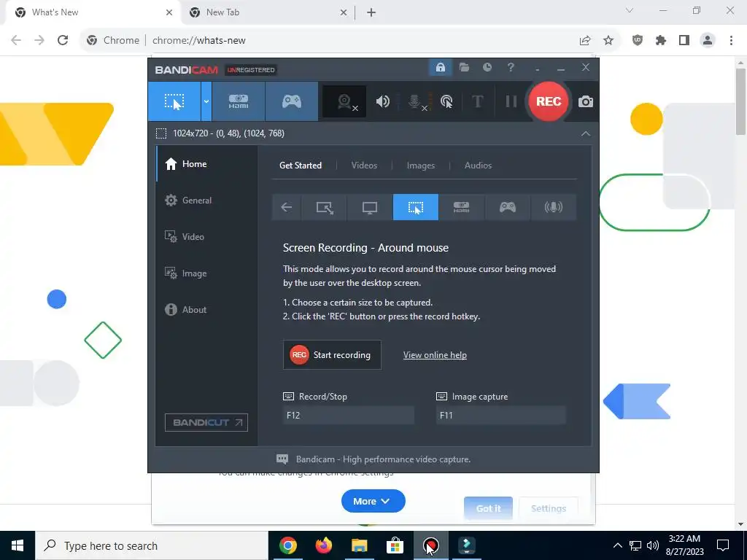Viewport: 747px width, 560px height.
Task: Switch to the Images tab
Action: pos(421,166)
